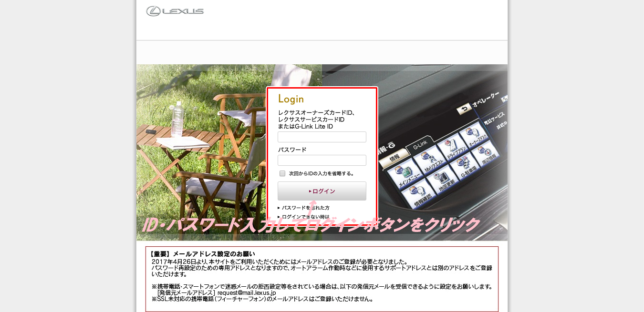Focus the owner's card ID input field
The width and height of the screenshot is (644, 312).
coord(322,137)
